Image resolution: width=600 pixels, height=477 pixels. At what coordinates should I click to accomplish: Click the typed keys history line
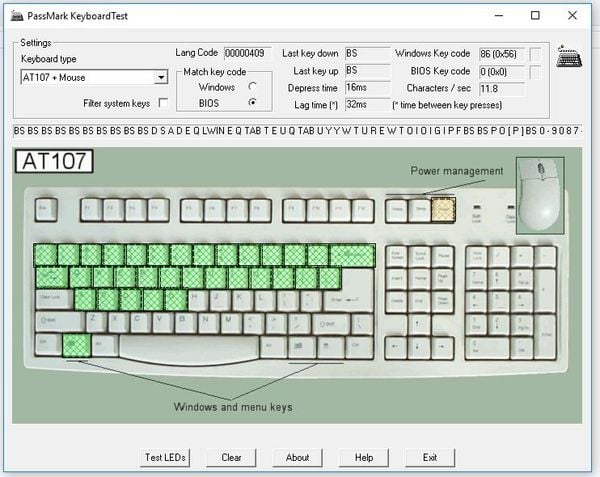[x=297, y=130]
